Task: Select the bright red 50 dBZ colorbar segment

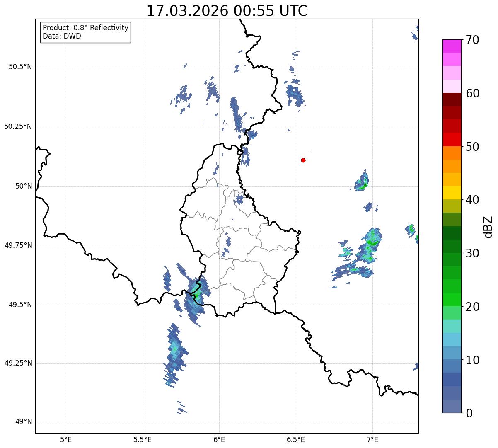Action: click(452, 139)
